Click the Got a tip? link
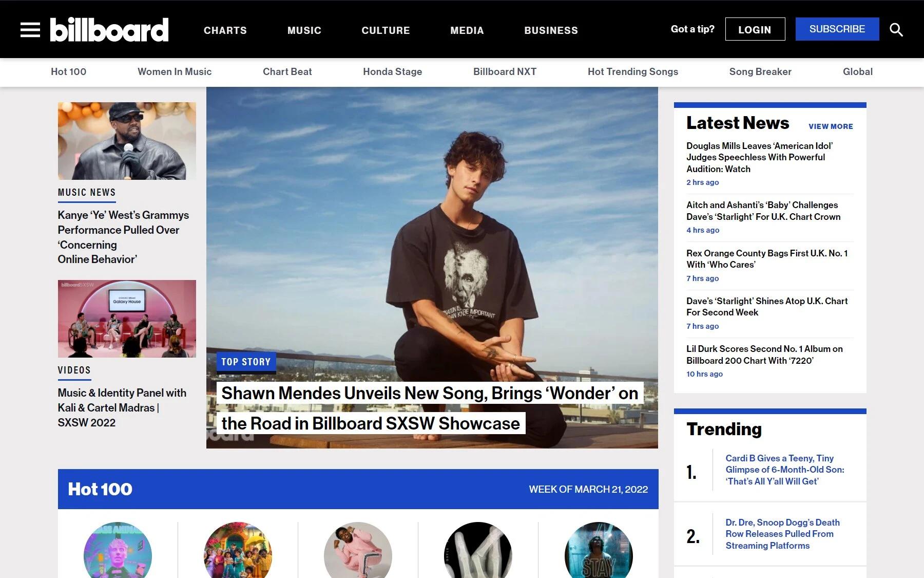The width and height of the screenshot is (924, 578). point(692,29)
